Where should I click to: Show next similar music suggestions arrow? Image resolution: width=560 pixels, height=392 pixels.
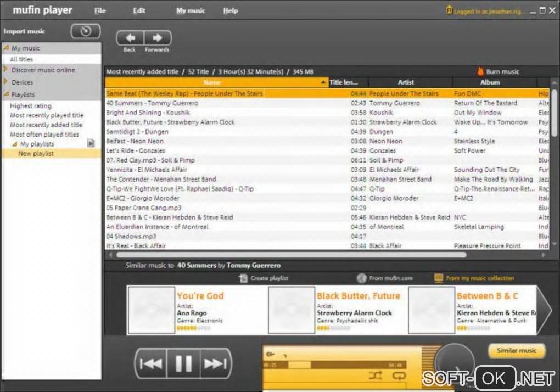tap(545, 310)
